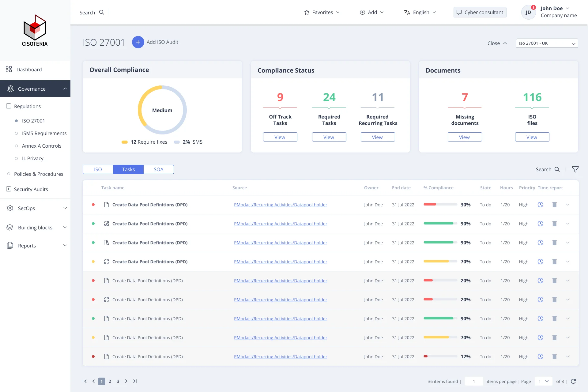Image resolution: width=588 pixels, height=392 pixels.
Task: Click the previous page arrow in pagination
Action: coord(93,381)
